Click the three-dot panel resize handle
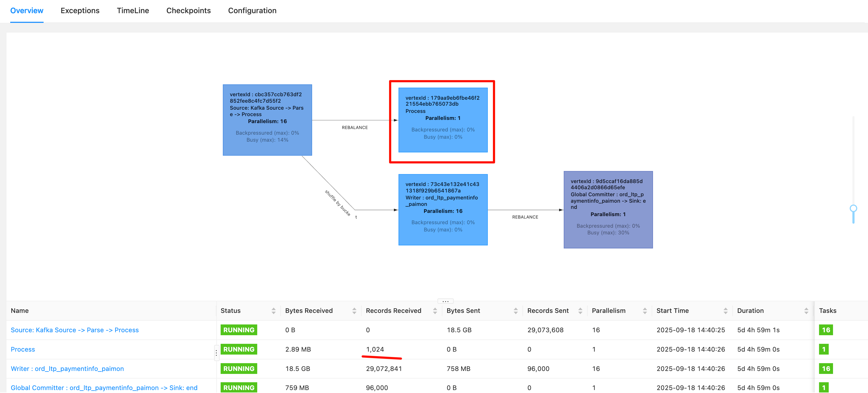Screen dimensions: 868x393 click(x=445, y=301)
